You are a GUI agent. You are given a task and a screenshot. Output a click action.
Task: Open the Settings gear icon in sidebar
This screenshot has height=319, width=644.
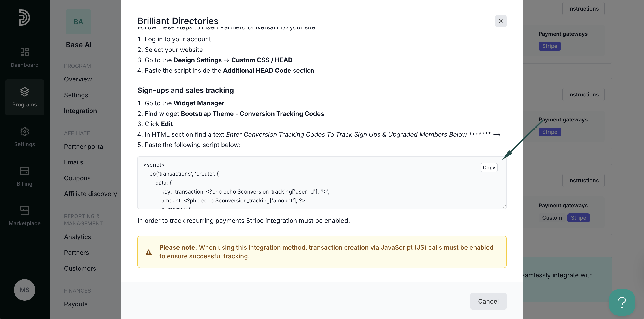(24, 131)
